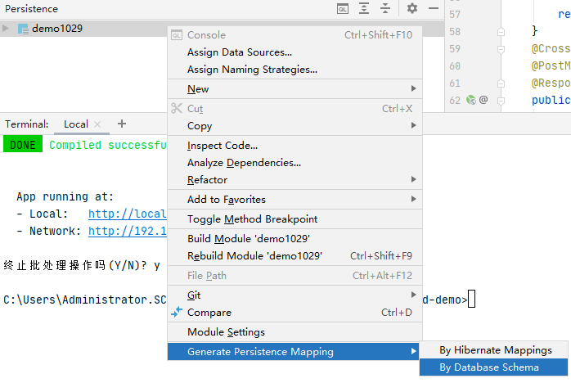Viewport: 571px width, 392px height.
Task: Open the Copy submenu arrow
Action: point(413,125)
